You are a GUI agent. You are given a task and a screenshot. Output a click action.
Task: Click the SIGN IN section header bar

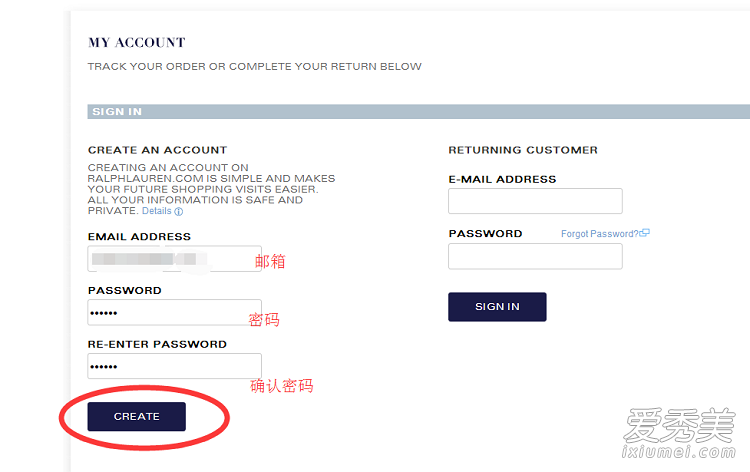418,112
